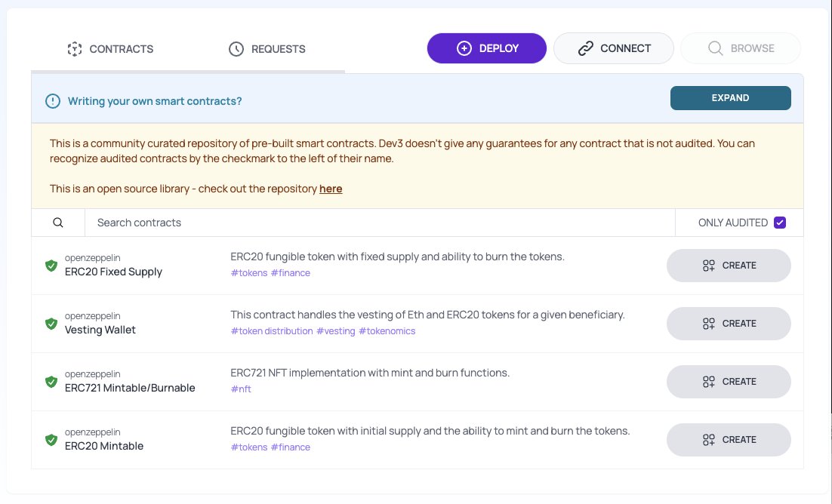Click the chain link icon on Connect
The width and height of the screenshot is (832, 504).
586,48
